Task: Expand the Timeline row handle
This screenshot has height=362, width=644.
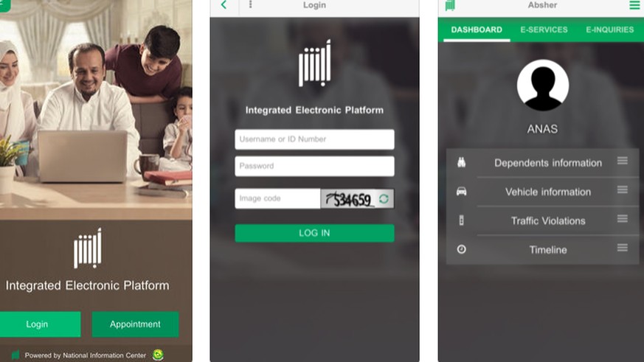Action: (x=622, y=248)
